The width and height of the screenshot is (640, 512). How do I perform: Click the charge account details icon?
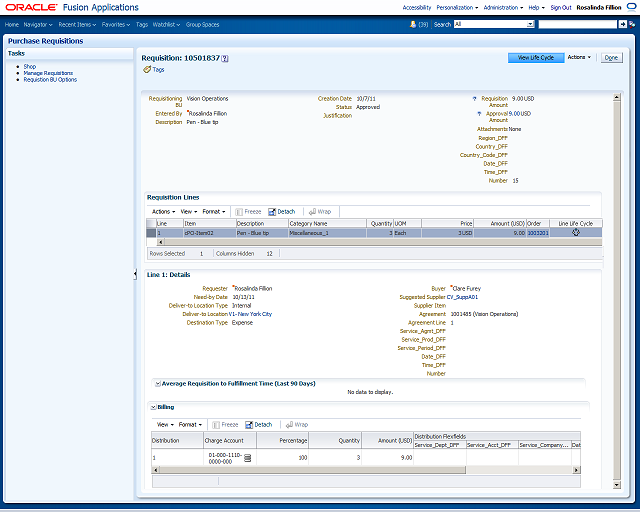click(247, 458)
